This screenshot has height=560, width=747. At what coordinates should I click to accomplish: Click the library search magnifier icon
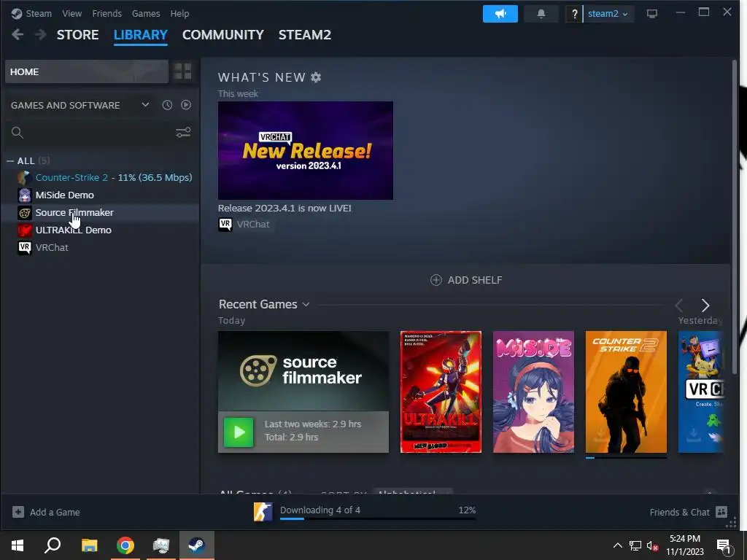pos(18,133)
